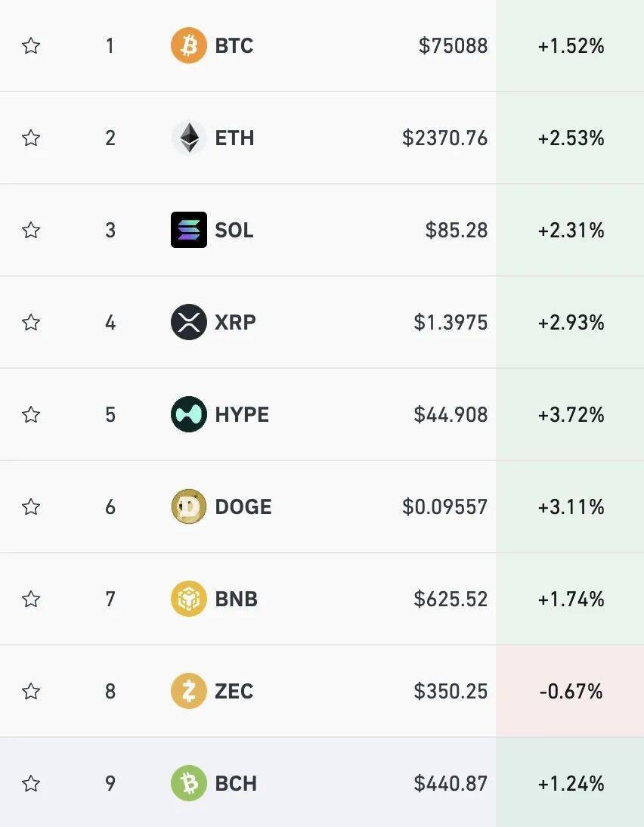Screen dimensions: 644x827
Task: Click the Ethereum ETH diamond icon
Action: [x=188, y=138]
